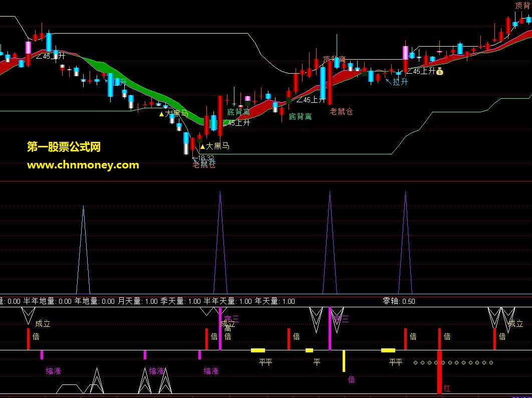Screen dimensions: 532x398
Task: Click the 高 label below 穿三
Action: pos(227,328)
